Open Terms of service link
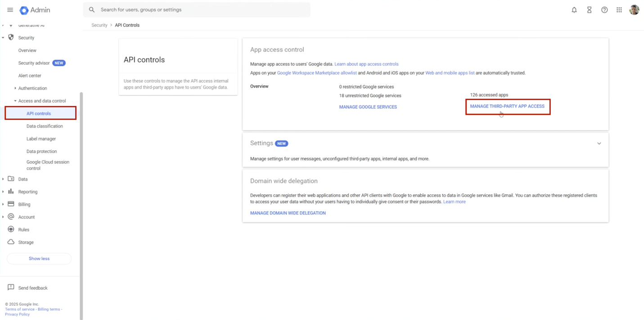 coord(20,309)
